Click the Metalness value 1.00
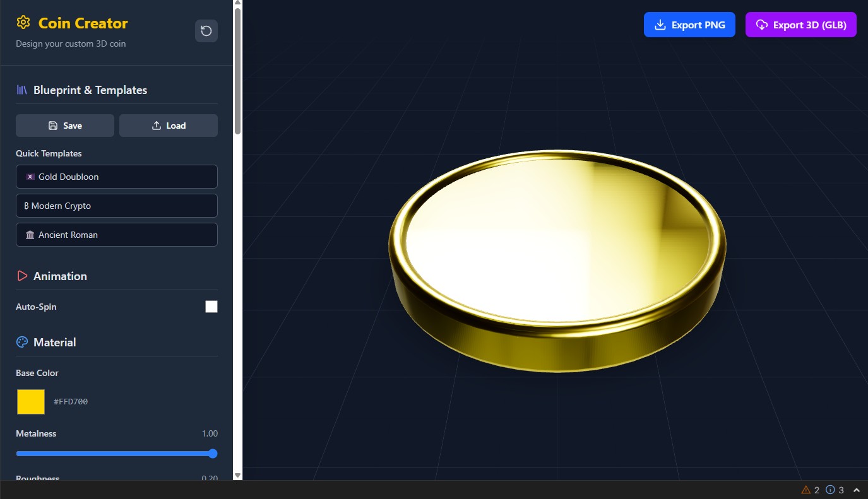868x499 pixels. (x=210, y=433)
